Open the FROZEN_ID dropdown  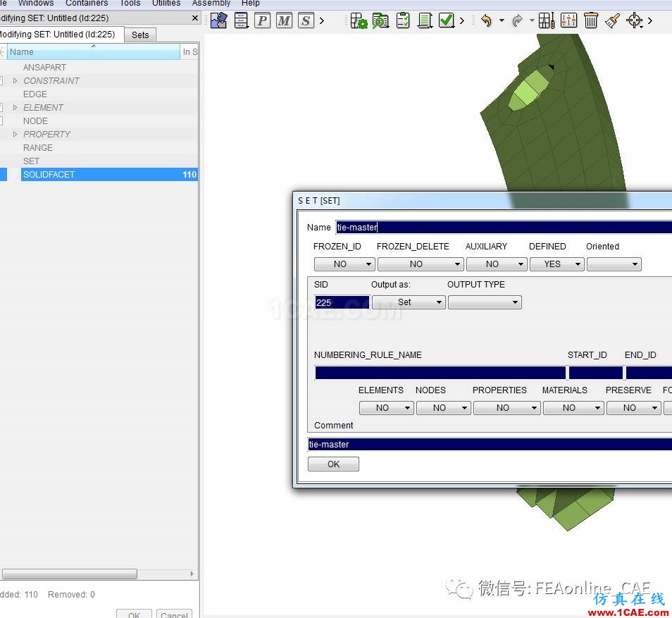344,264
